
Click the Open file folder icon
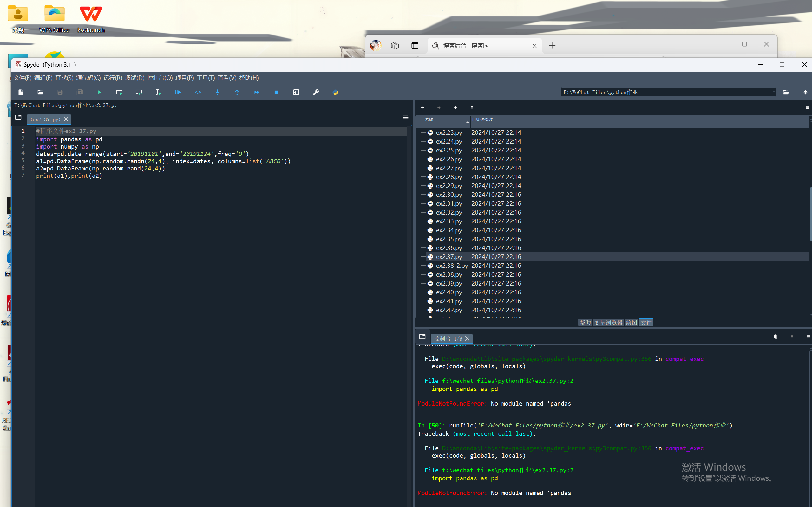pyautogui.click(x=40, y=92)
